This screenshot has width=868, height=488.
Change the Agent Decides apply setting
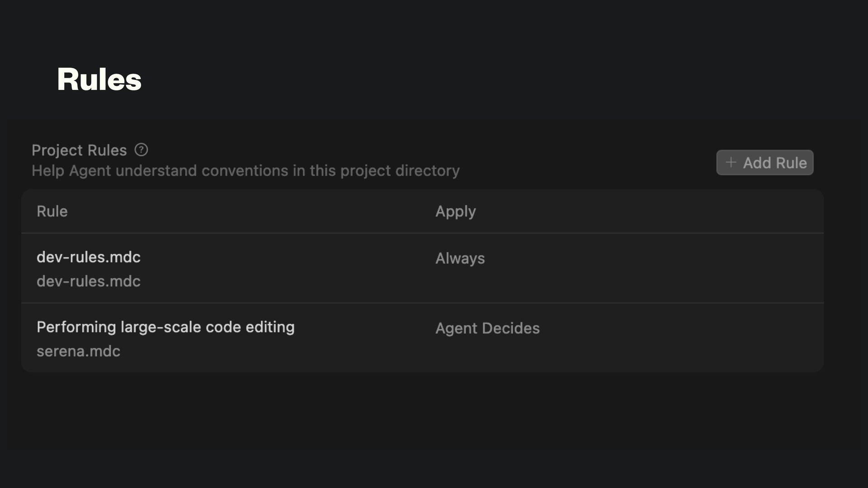(487, 328)
